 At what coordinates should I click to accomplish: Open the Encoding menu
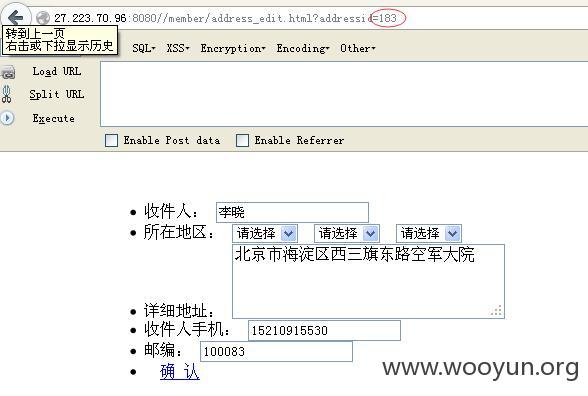tap(303, 48)
